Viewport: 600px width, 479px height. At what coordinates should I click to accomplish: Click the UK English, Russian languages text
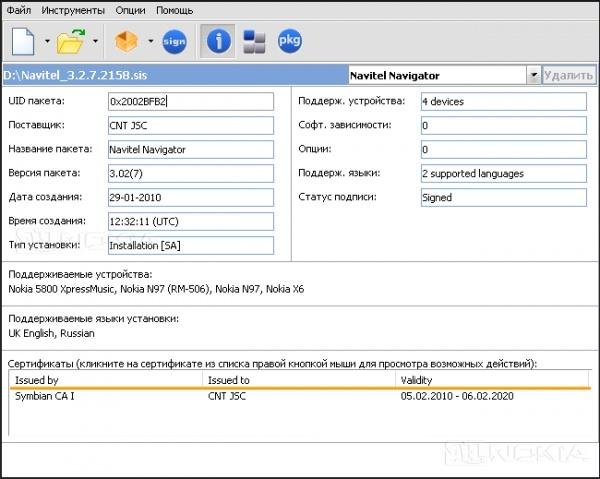[x=51, y=333]
